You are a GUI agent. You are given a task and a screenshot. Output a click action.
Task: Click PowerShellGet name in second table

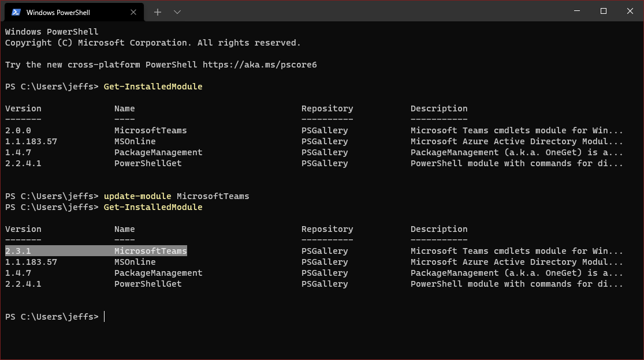[x=148, y=284]
